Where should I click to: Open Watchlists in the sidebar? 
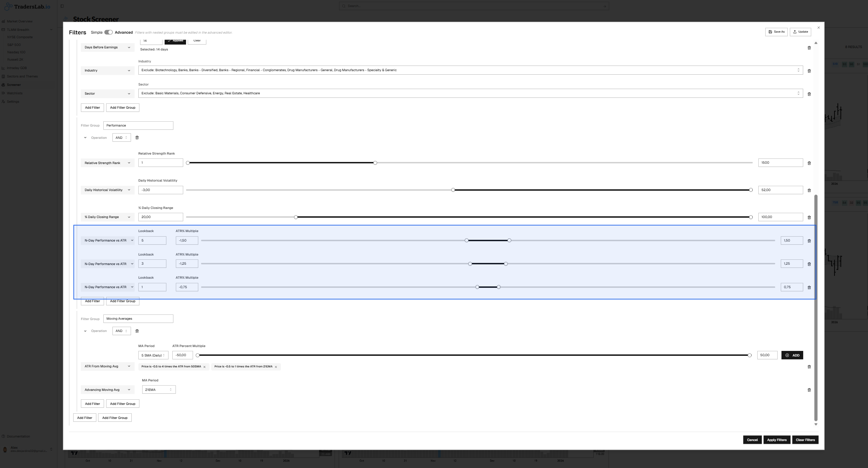(x=15, y=93)
